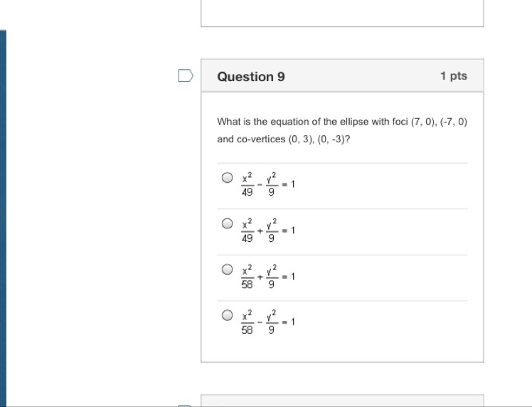This screenshot has width=532, height=407.
Task: Mark radio for x²/58 − y²/9 = 1
Action: [x=226, y=315]
